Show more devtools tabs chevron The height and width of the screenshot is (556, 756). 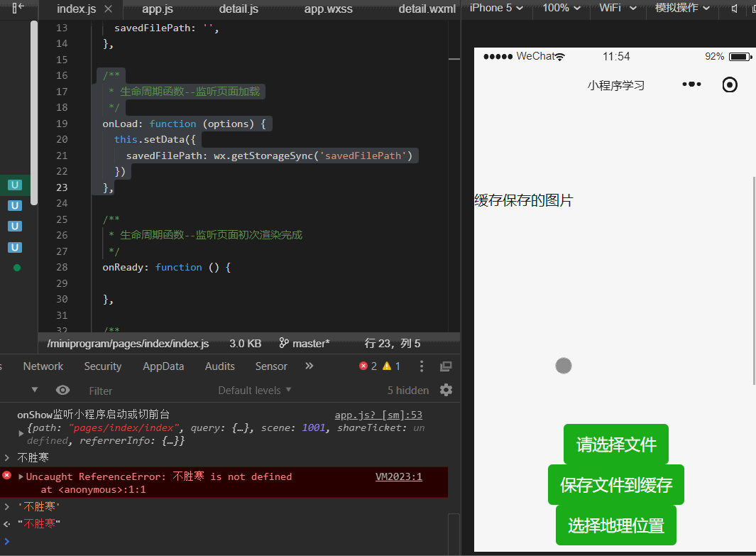[x=309, y=366]
